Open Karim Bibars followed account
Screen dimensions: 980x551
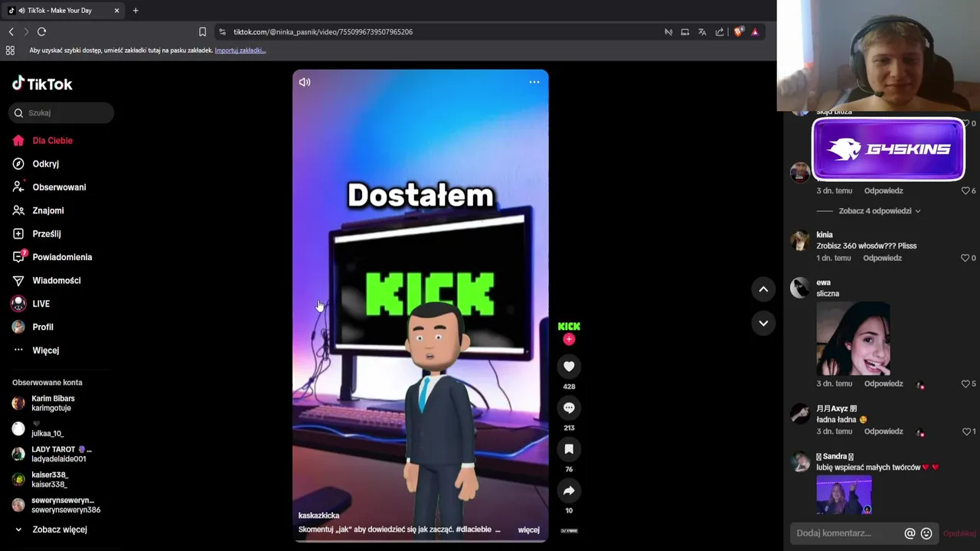pos(53,403)
